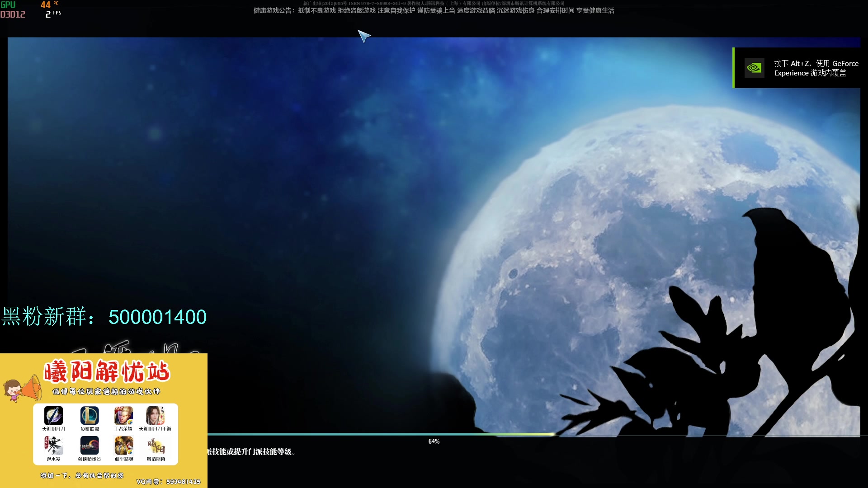Click the 添加一下,总有机会帮到您 text

[x=82, y=475]
